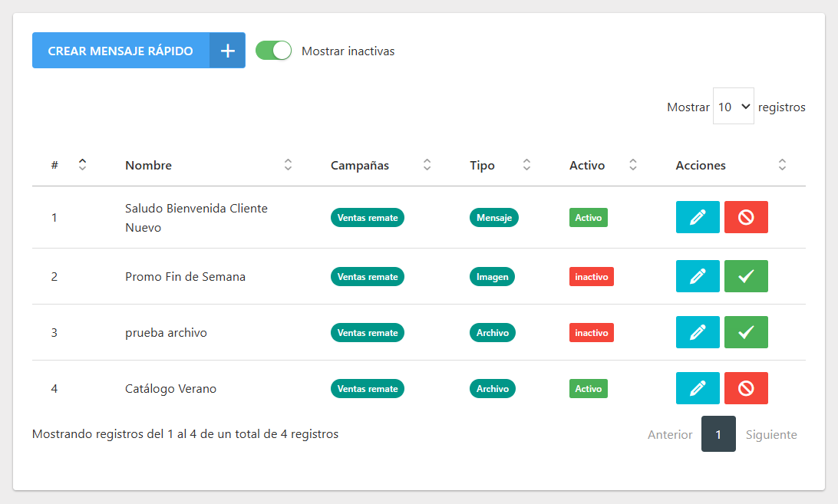Select the Archivo type badge for Catálogo Verano

pyautogui.click(x=492, y=388)
